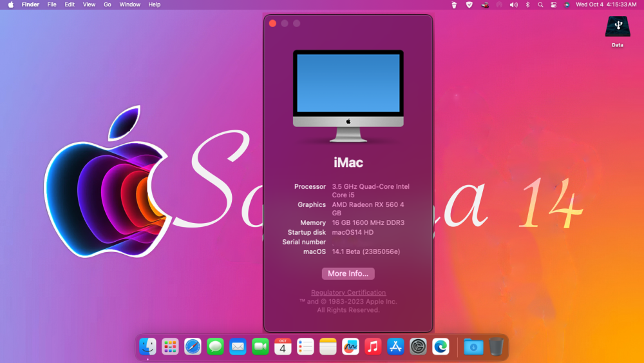Open the View menu
This screenshot has width=644, height=363.
pos(89,5)
